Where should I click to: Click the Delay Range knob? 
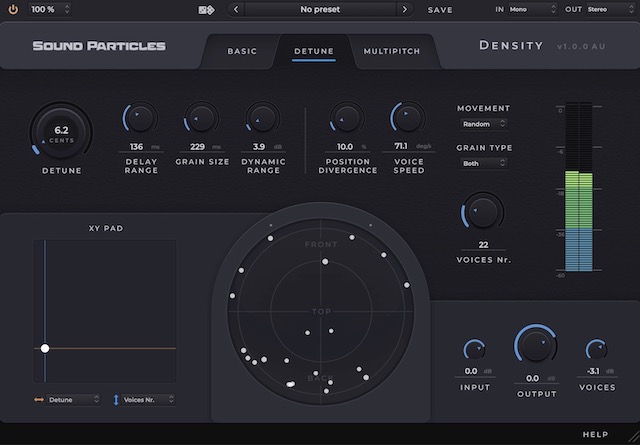tap(141, 119)
